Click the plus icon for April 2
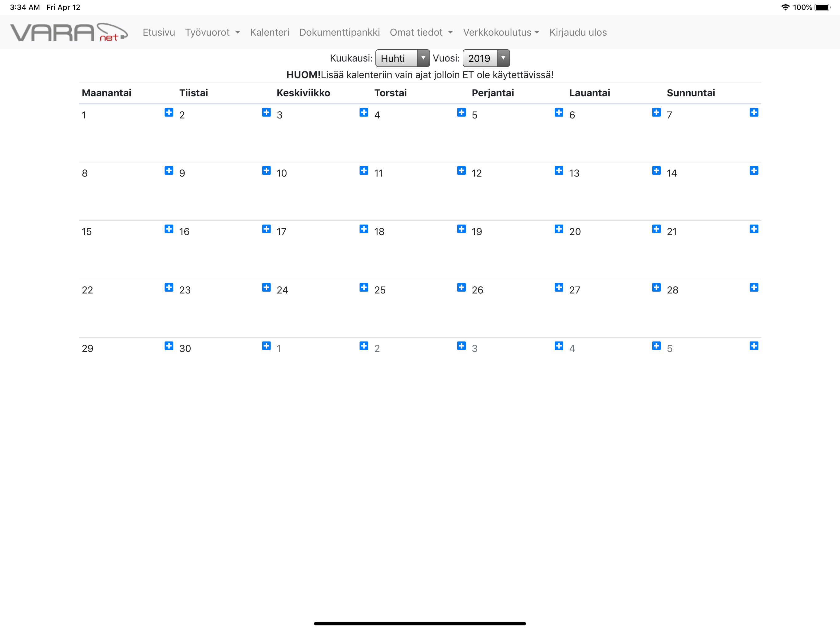Viewport: 840px width, 630px height. [x=266, y=112]
